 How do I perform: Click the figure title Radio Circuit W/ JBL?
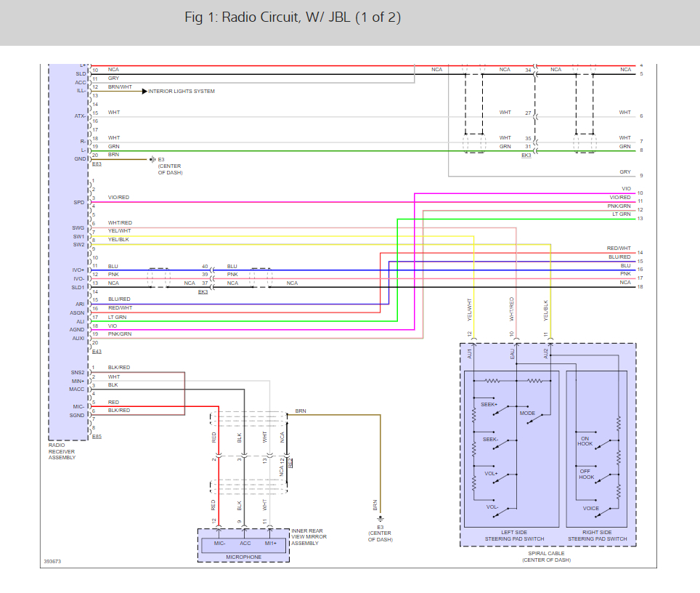(293, 17)
